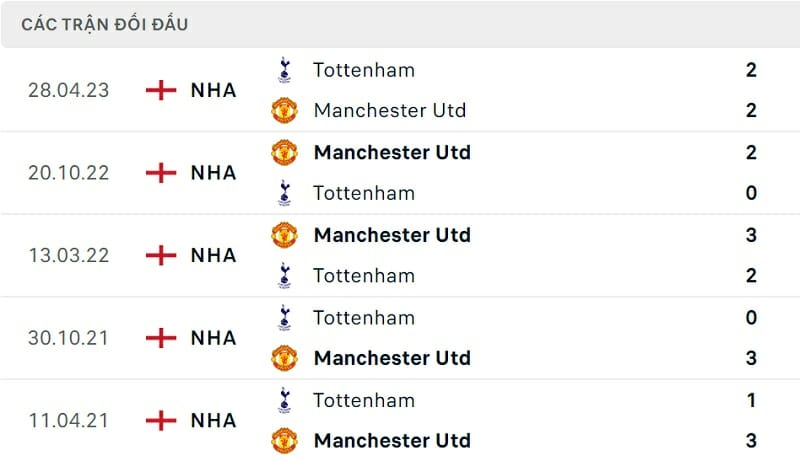This screenshot has width=800, height=461.
Task: Click NHA league label for 30.10.21
Action: coord(213,338)
